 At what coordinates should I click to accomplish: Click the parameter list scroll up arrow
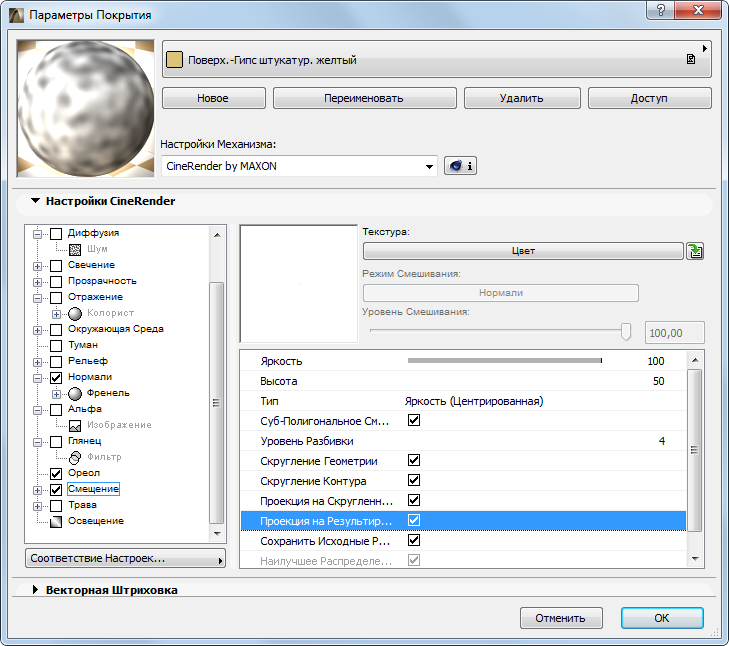click(x=695, y=360)
